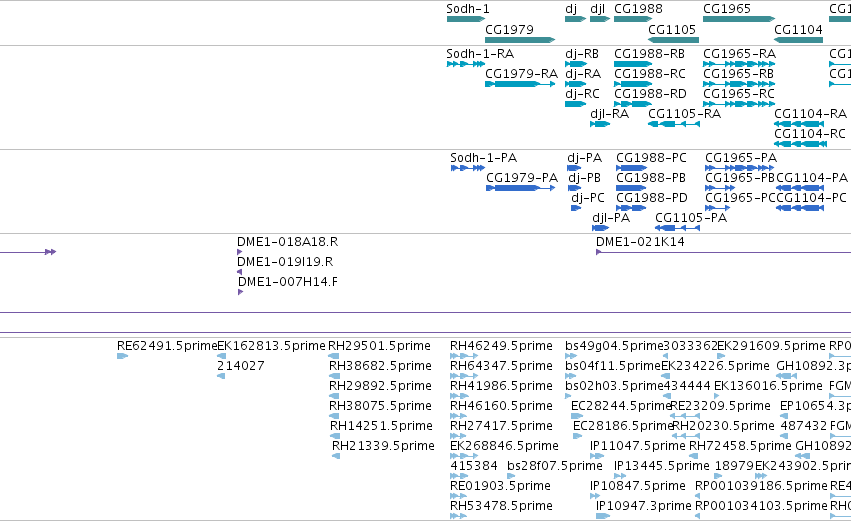Select EST RH29892.5prime

[334, 397]
